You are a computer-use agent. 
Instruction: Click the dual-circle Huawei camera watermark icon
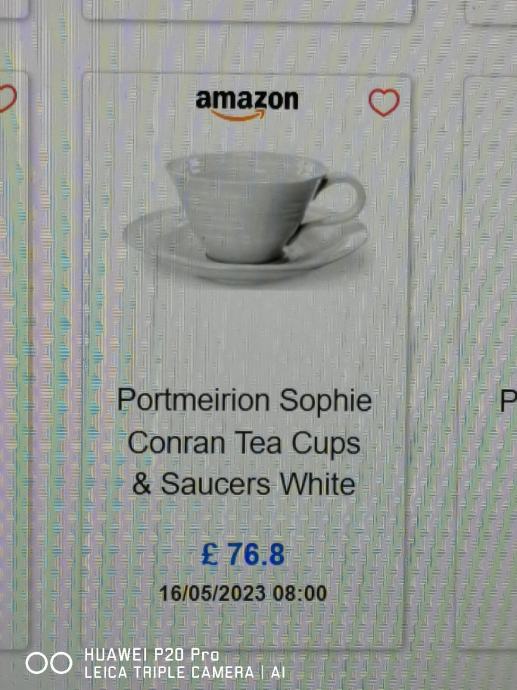tap(48, 663)
